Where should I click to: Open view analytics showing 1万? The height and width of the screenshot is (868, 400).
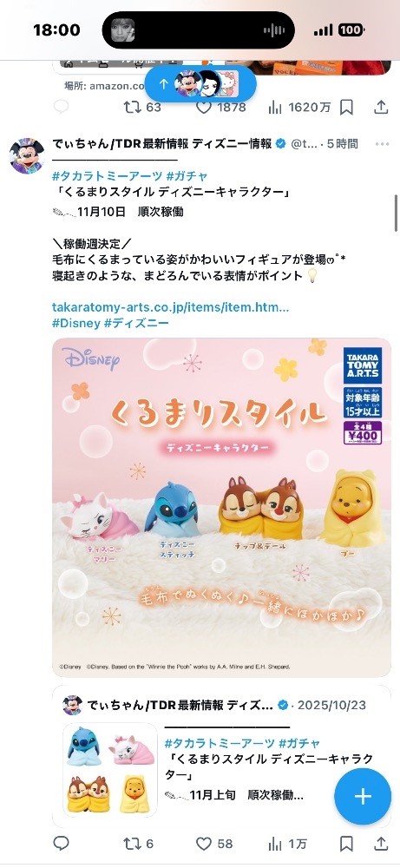click(287, 844)
